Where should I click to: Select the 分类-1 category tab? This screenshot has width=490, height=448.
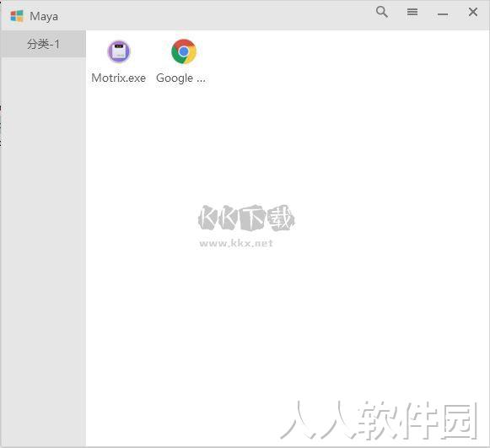(43, 44)
